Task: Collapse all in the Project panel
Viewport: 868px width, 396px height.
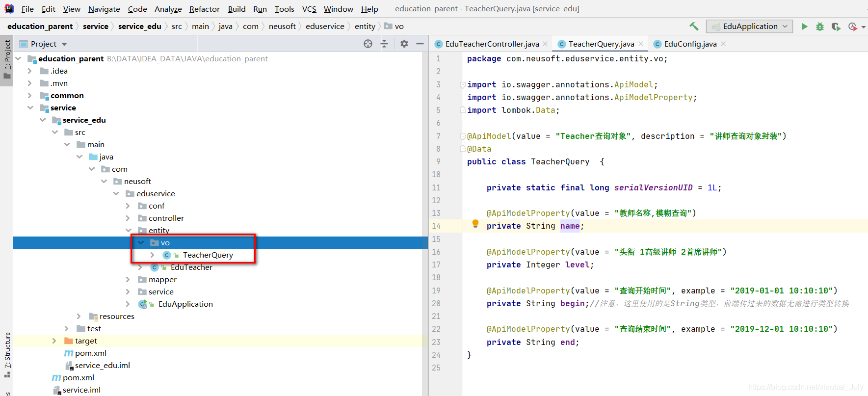Action: pos(384,44)
